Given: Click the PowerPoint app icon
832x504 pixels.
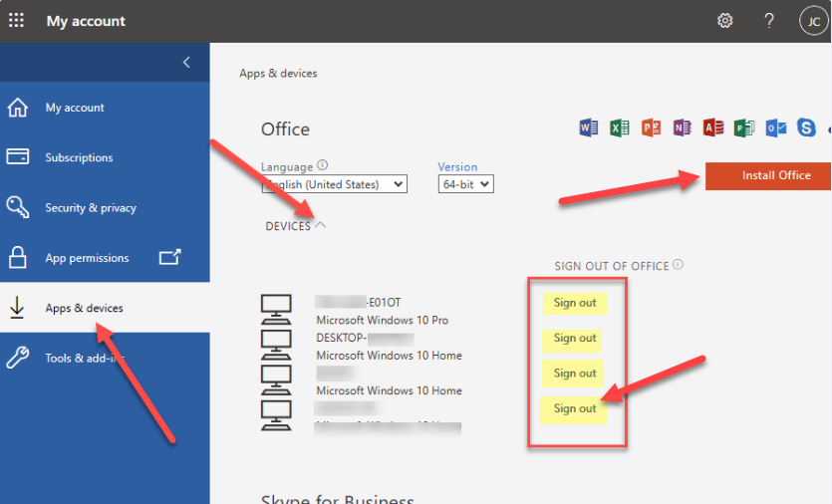Looking at the screenshot, I should (x=651, y=127).
